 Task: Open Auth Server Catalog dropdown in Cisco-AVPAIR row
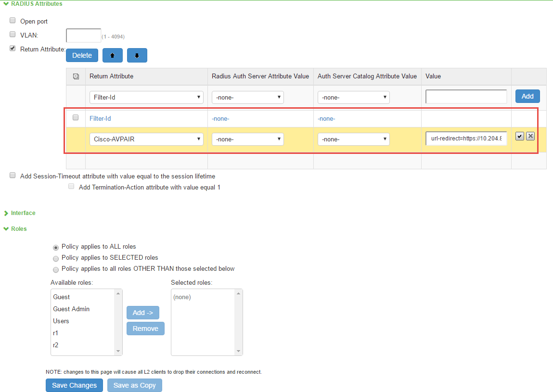(353, 139)
